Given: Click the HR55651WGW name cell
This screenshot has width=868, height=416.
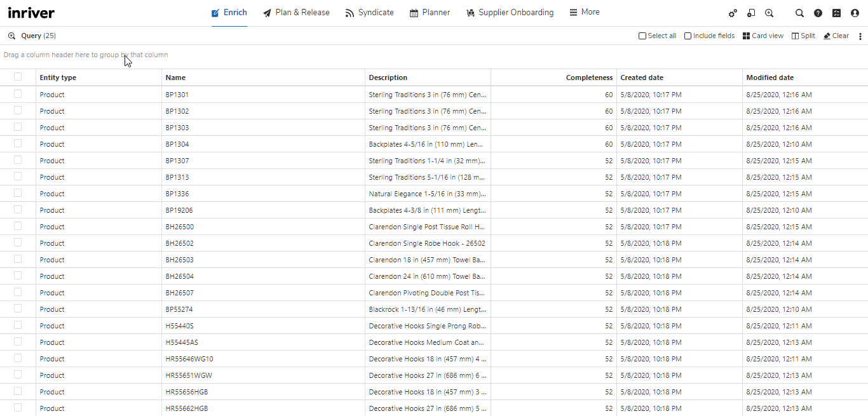Looking at the screenshot, I should pyautogui.click(x=263, y=375).
